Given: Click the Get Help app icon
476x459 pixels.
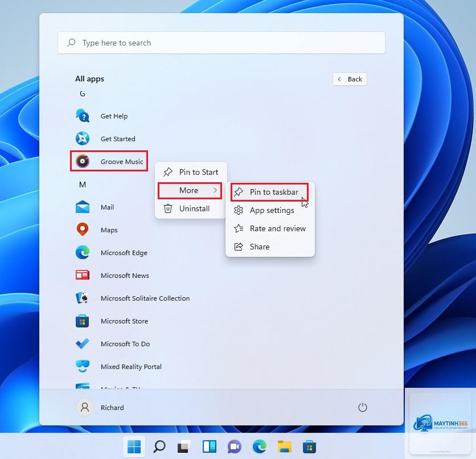Looking at the screenshot, I should pos(83,116).
